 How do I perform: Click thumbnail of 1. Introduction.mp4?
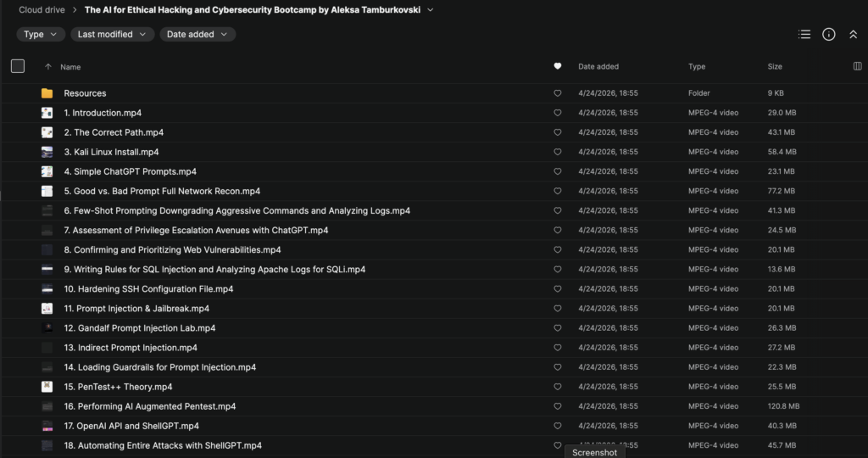click(47, 113)
